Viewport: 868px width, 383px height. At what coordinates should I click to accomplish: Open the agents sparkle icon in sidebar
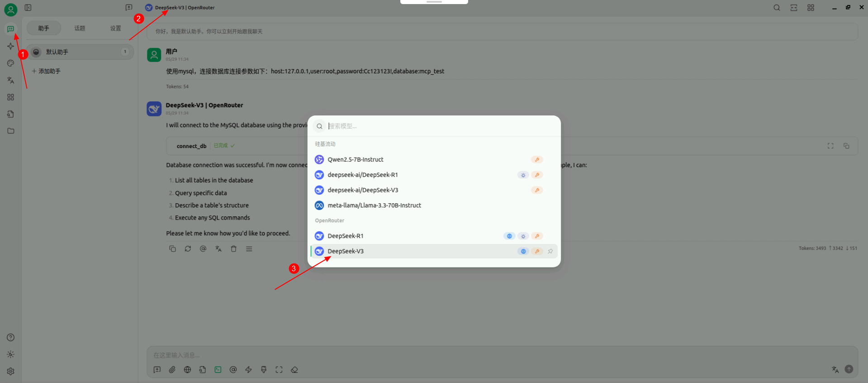10,46
